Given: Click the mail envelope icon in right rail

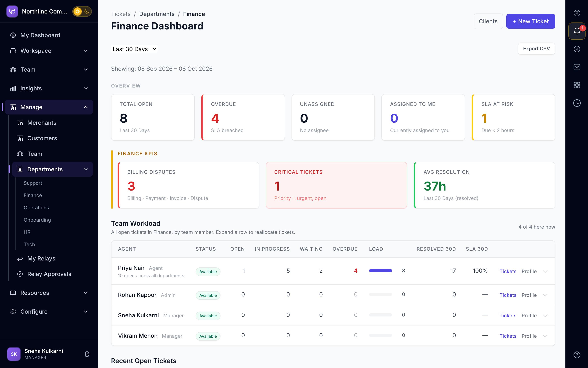Looking at the screenshot, I should (577, 67).
